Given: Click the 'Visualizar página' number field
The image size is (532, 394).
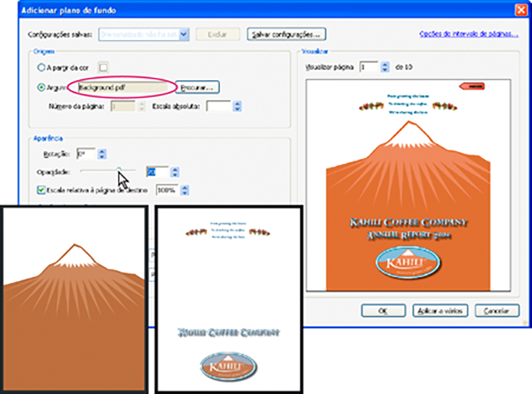Looking at the screenshot, I should click(x=369, y=67).
